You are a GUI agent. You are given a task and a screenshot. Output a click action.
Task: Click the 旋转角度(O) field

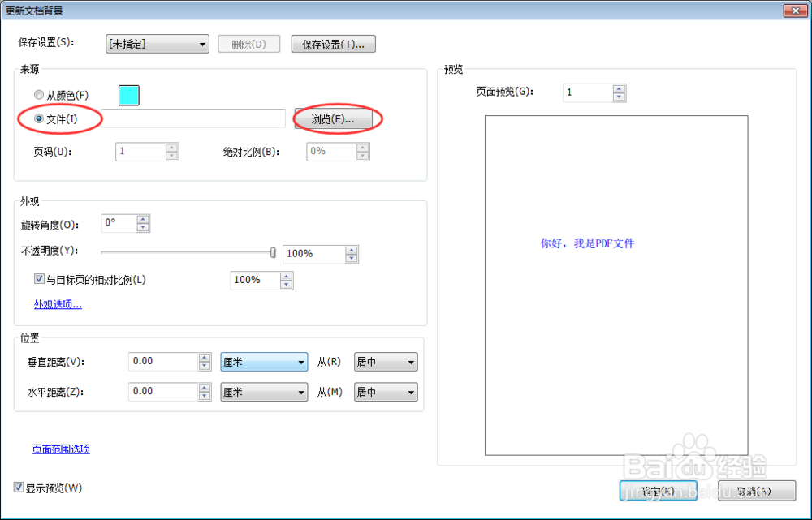[119, 223]
